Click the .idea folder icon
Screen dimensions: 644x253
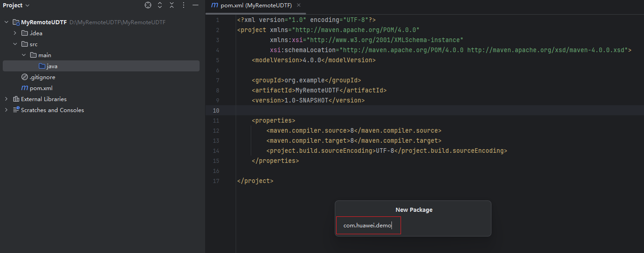coord(25,33)
